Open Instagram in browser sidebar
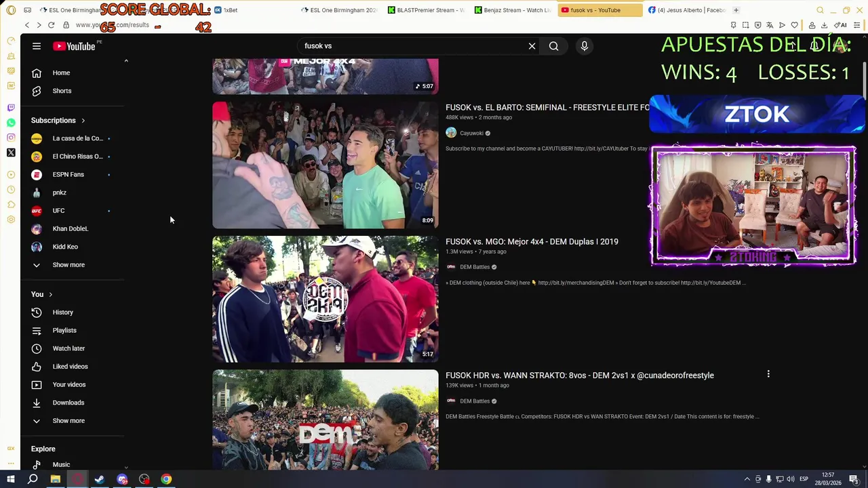The width and height of the screenshot is (868, 488). [x=11, y=138]
